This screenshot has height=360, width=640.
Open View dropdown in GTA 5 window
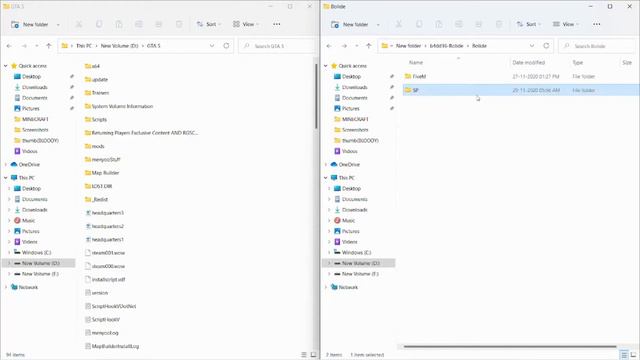[x=246, y=24]
